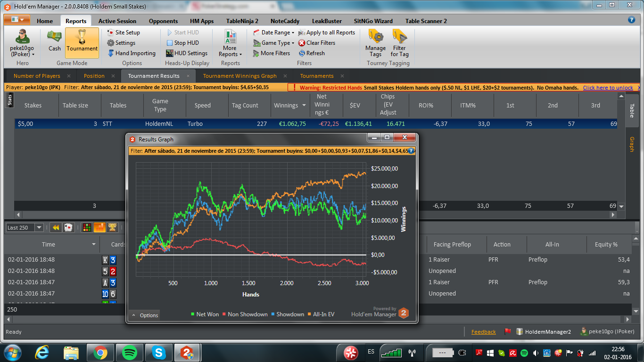Apply filters to all Reports

[x=327, y=33]
